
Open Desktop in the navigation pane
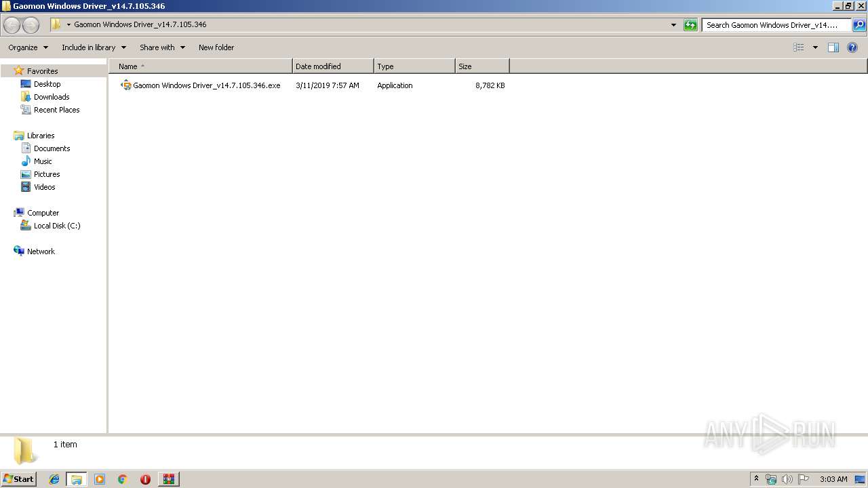pyautogui.click(x=47, y=84)
